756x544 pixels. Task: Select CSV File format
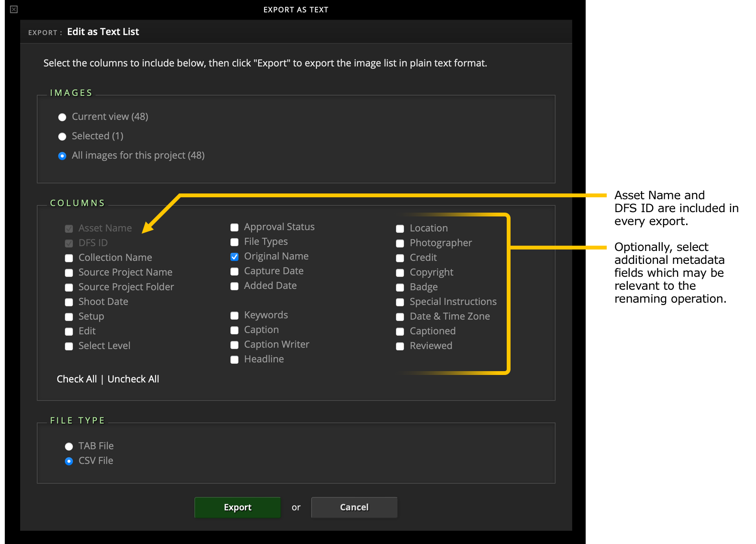[69, 461]
